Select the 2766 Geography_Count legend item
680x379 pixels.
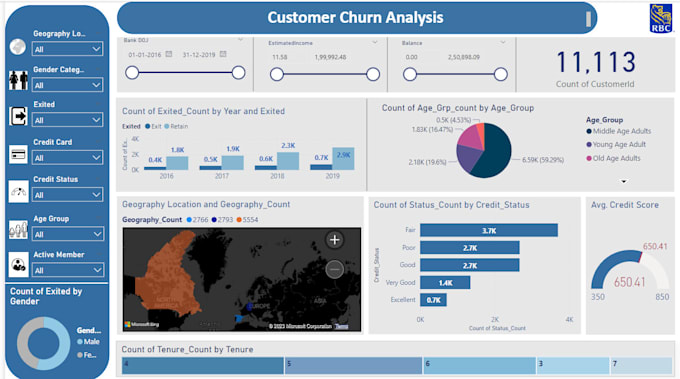point(197,220)
